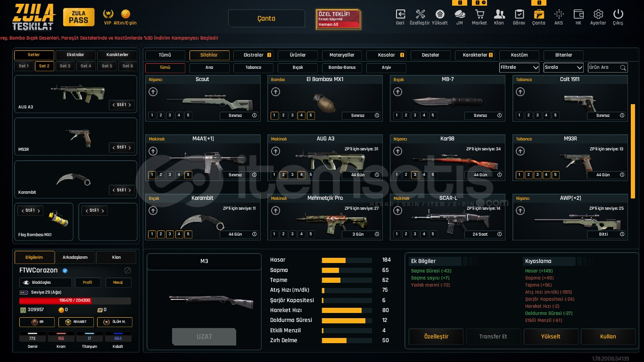Image resolution: width=644 pixels, height=362 pixels.
Task: Toggle set slot 1 on El Bombası MX1 card
Action: click(x=274, y=115)
